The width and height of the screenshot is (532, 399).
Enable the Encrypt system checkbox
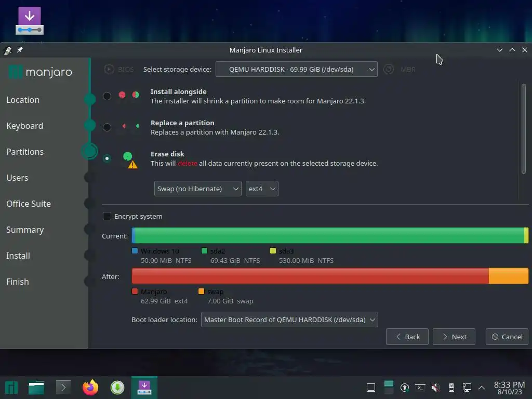pyautogui.click(x=107, y=216)
